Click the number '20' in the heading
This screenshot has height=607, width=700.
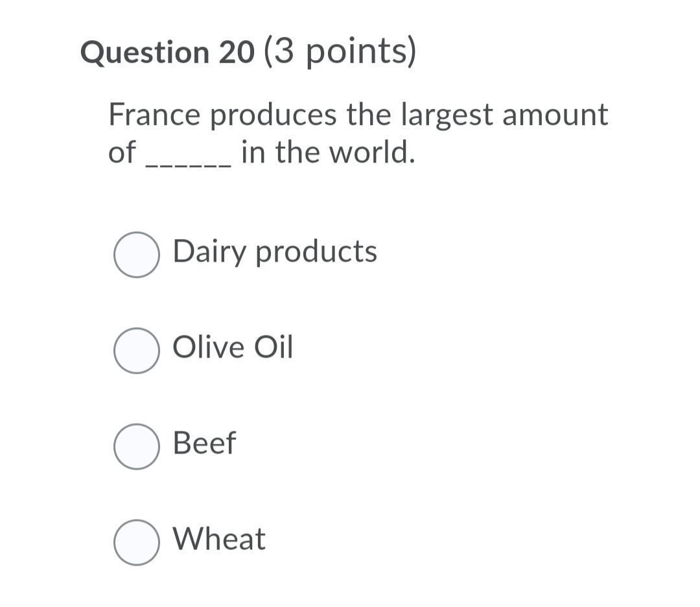point(237,52)
